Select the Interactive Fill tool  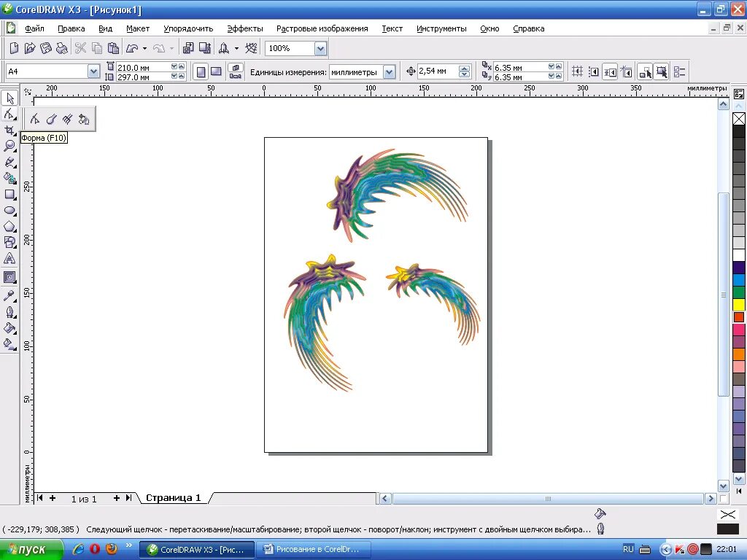pos(9,344)
